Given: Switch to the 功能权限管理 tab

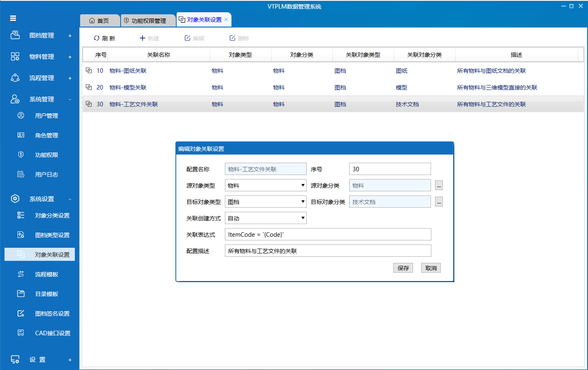Looking at the screenshot, I should click(x=148, y=20).
